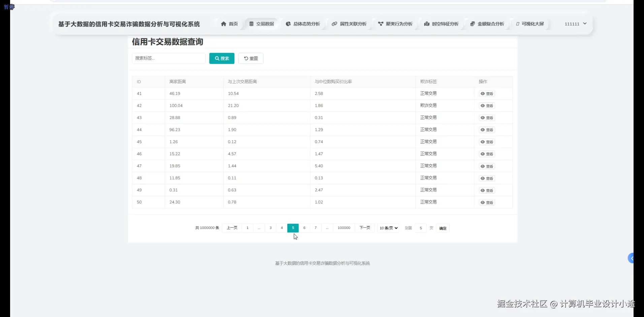
Task: Open the 时空特征分析 menu item
Action: tap(441, 24)
